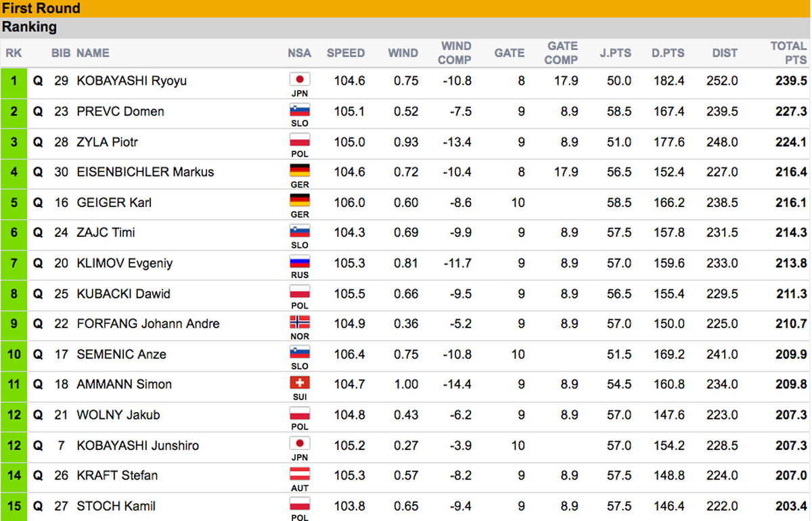Sort by the SPEED column header
This screenshot has height=521, width=812.
point(346,53)
